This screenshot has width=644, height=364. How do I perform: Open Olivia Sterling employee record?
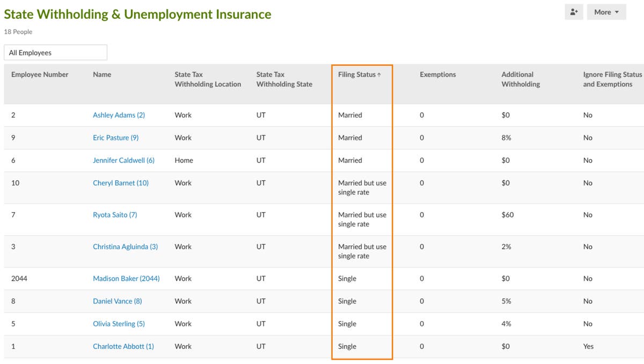(119, 324)
